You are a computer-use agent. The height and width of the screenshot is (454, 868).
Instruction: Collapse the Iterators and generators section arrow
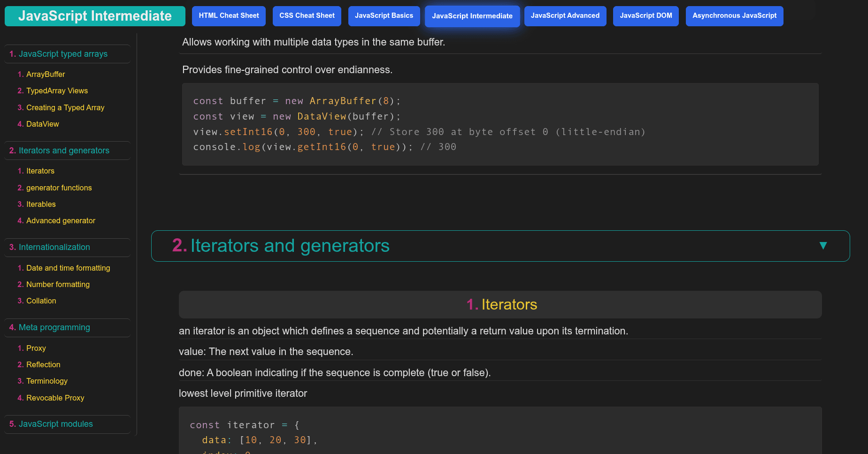pyautogui.click(x=822, y=246)
